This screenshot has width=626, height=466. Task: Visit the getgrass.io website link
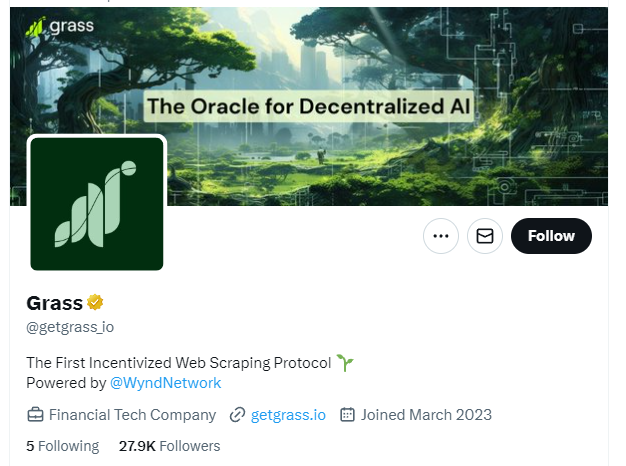pyautogui.click(x=288, y=414)
